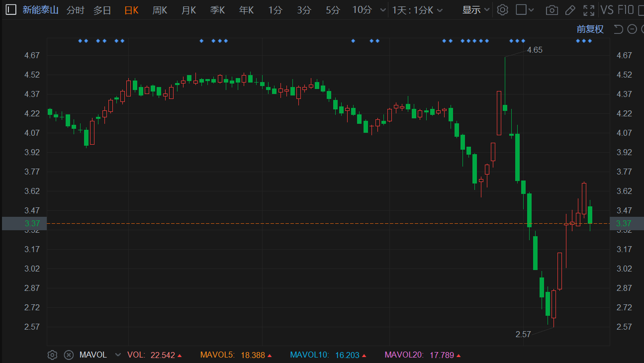This screenshot has height=363, width=644.
Task: Switch to 分时 intraday tab
Action: pyautogui.click(x=76, y=10)
